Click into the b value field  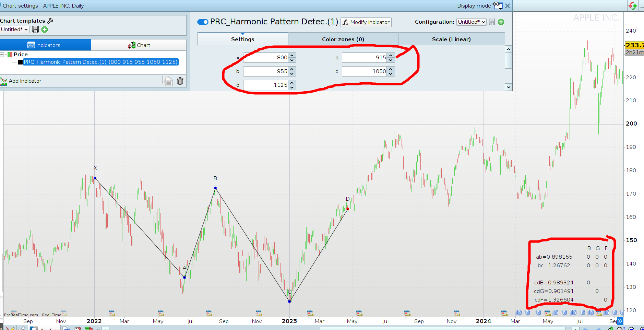[x=266, y=71]
